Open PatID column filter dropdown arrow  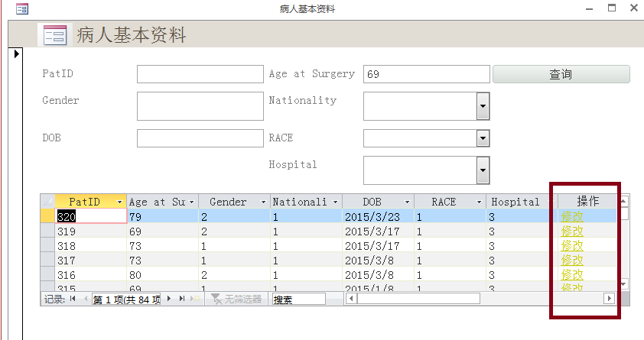pyautogui.click(x=119, y=202)
